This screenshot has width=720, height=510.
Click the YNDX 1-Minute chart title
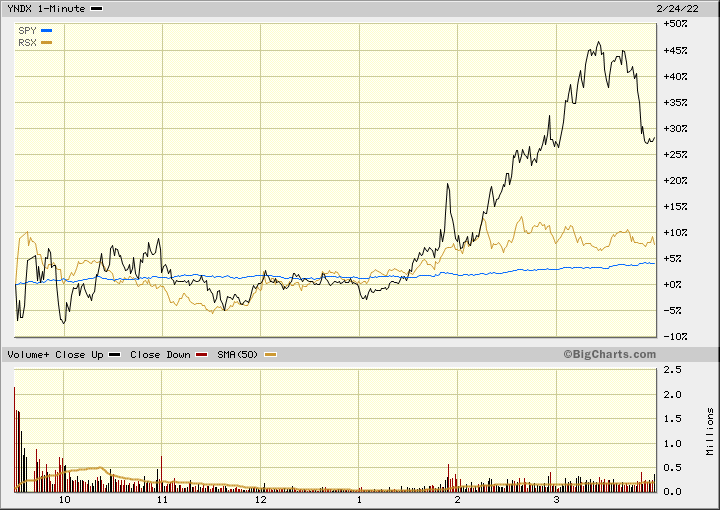point(46,8)
